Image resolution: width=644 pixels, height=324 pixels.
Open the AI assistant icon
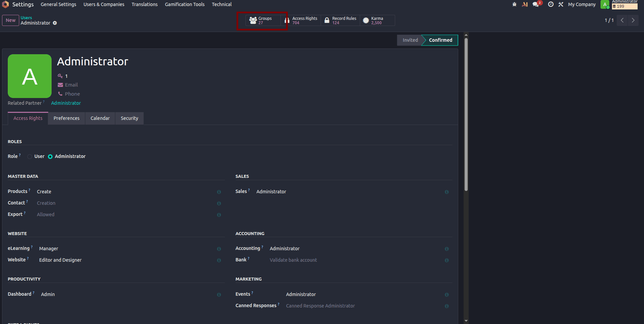(525, 4)
